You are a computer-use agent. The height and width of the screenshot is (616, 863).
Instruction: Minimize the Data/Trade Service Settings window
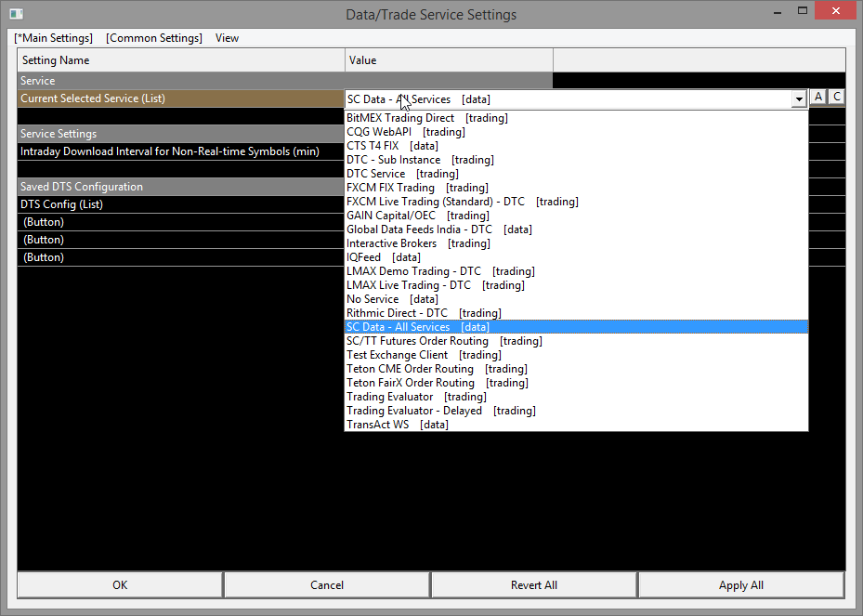tap(778, 11)
